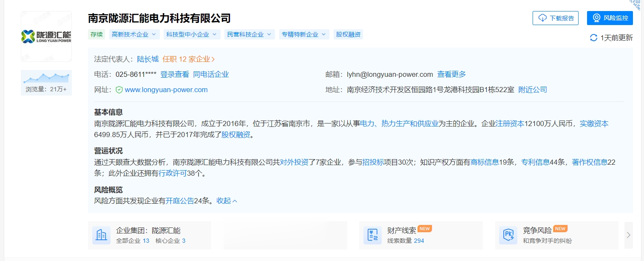Open 任职 12 家企业 link

click(189, 59)
